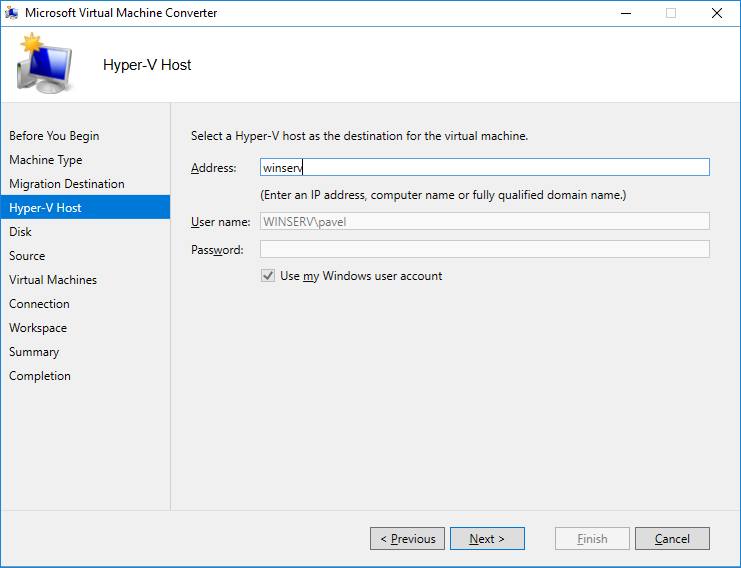This screenshot has height=568, width=741.
Task: Open the Disk step in sidebar
Action: coord(20,232)
